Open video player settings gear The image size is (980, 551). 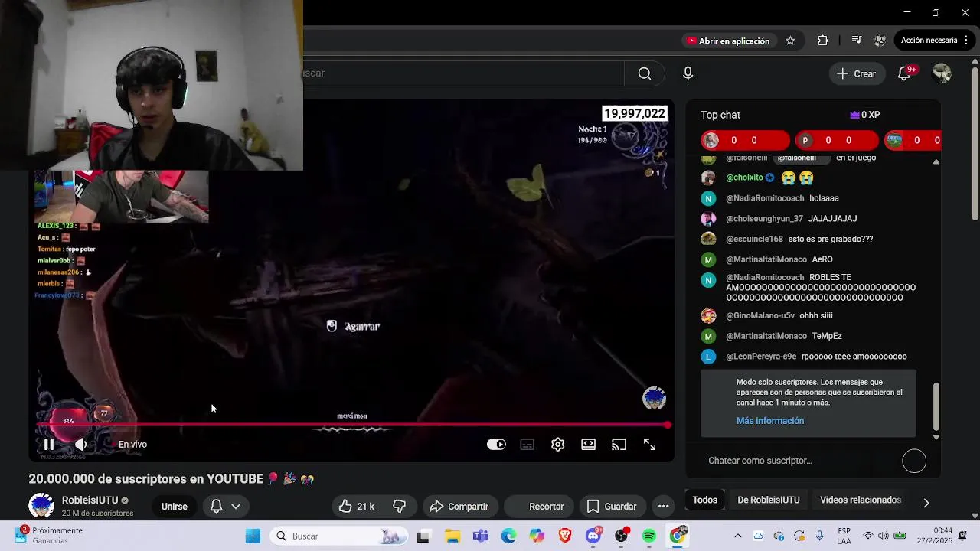[557, 444]
